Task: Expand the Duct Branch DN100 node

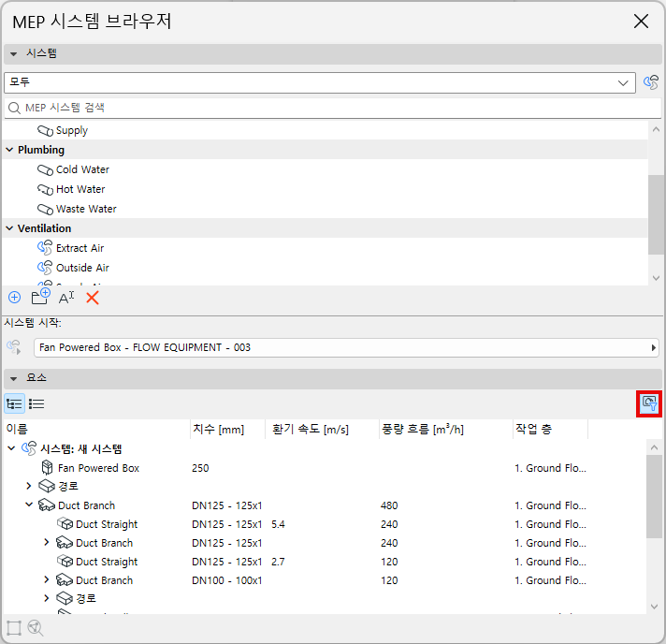Action: pyautogui.click(x=47, y=579)
